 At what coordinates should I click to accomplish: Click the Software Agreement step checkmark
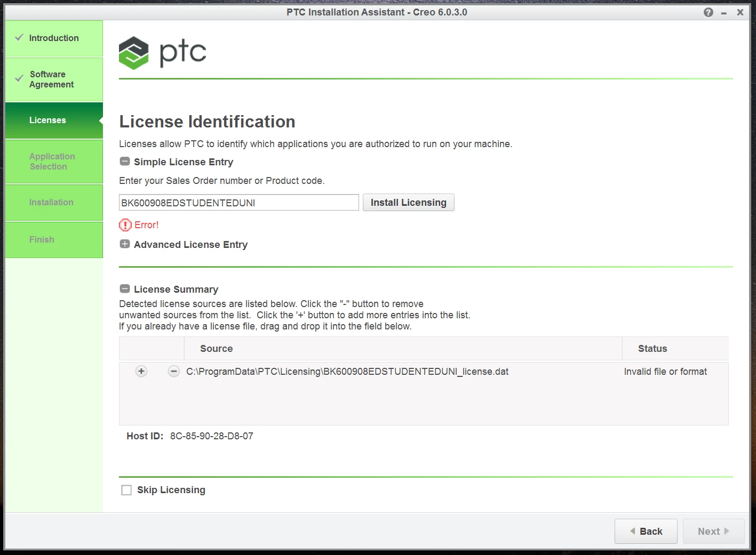(x=19, y=78)
